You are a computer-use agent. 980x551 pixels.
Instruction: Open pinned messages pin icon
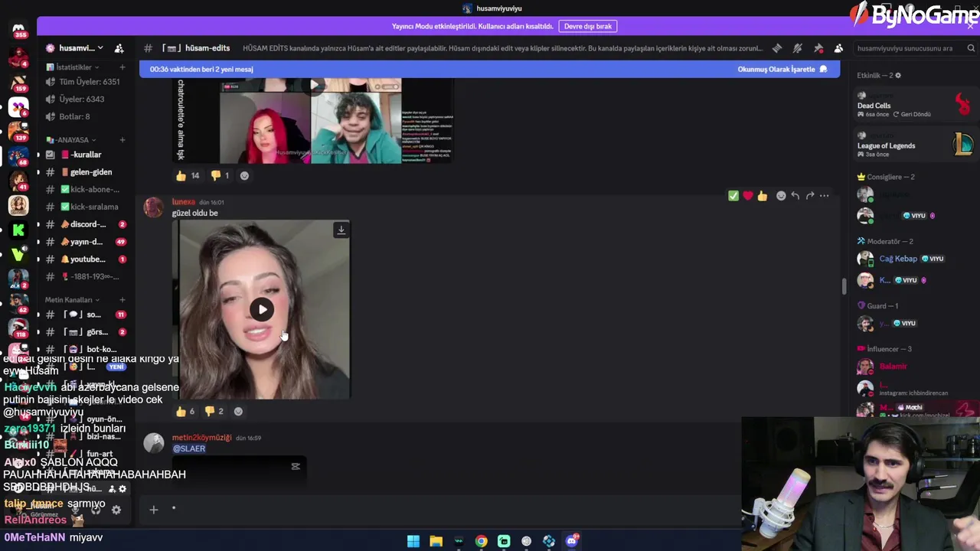[x=818, y=48]
